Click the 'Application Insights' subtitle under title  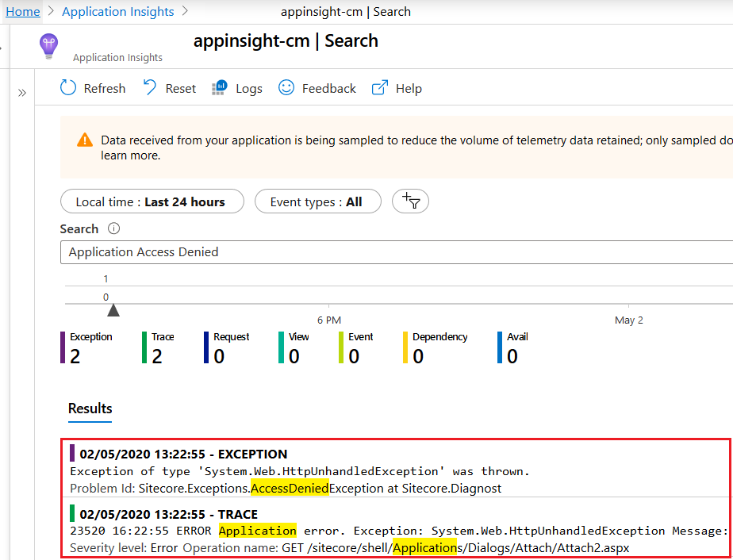[117, 57]
